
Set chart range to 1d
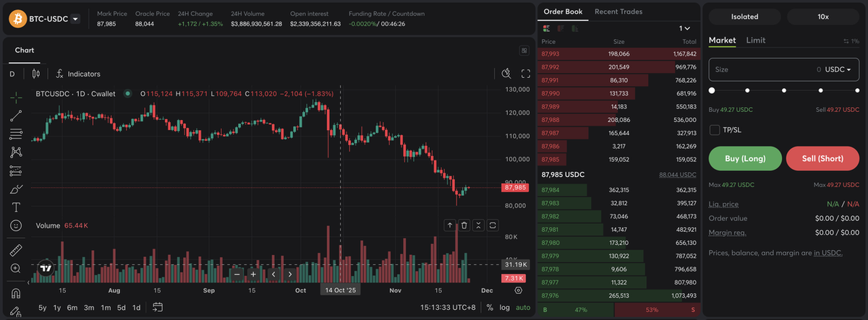136,307
